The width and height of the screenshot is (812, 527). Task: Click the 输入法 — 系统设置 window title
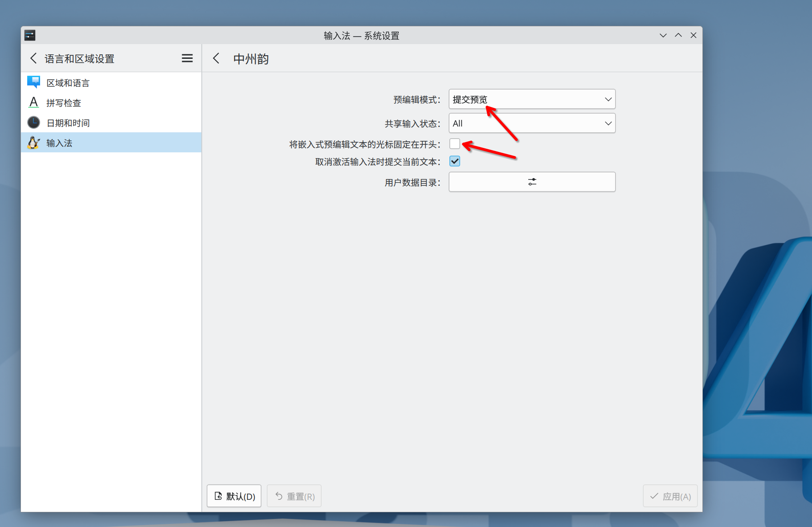361,36
